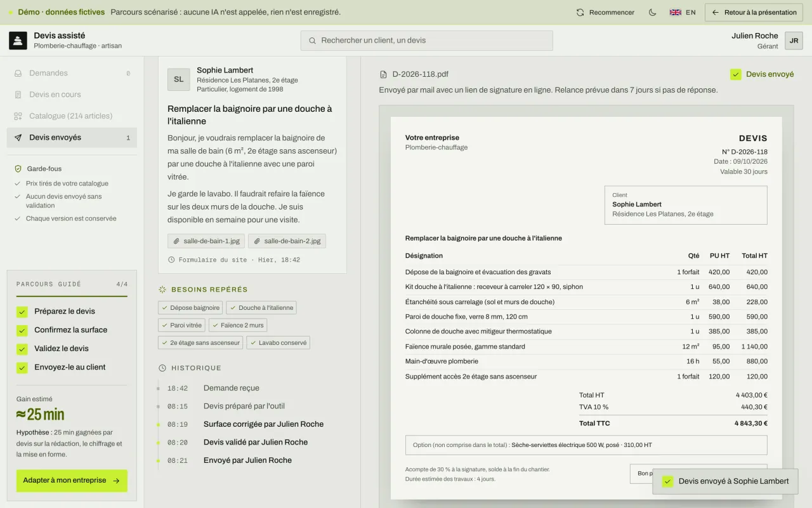This screenshot has width=812, height=508.
Task: Click the search magnifier icon
Action: click(312, 41)
